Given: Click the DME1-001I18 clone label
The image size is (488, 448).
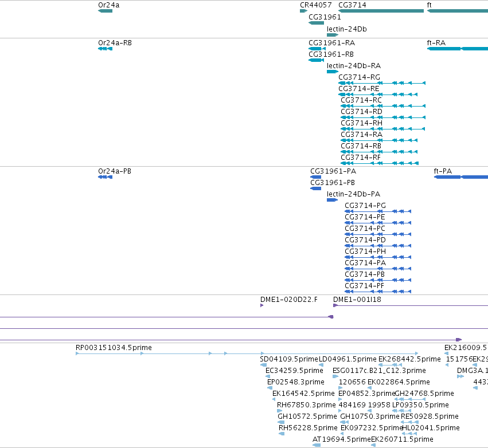Looking at the screenshot, I should coord(357,300).
